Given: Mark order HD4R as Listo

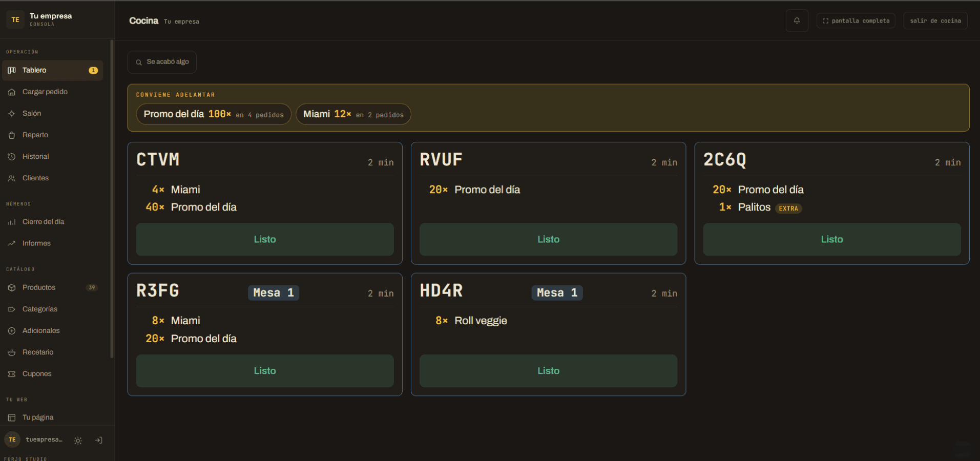Looking at the screenshot, I should [x=548, y=371].
